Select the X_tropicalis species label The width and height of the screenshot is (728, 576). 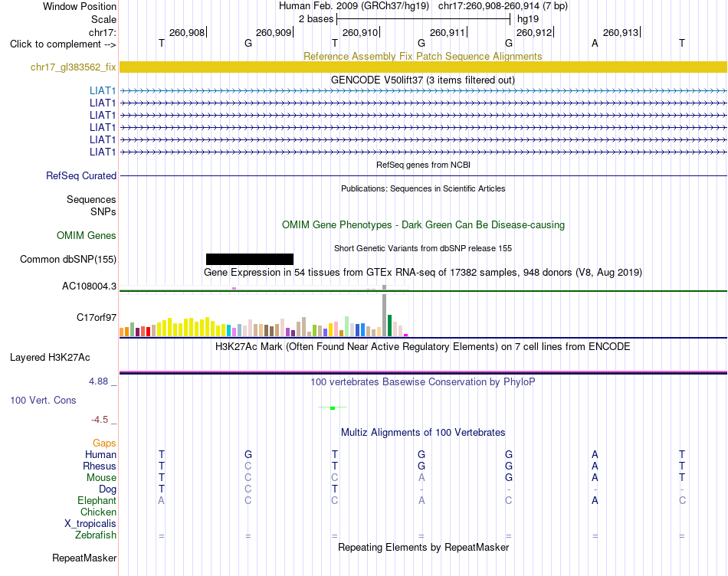[x=90, y=524]
